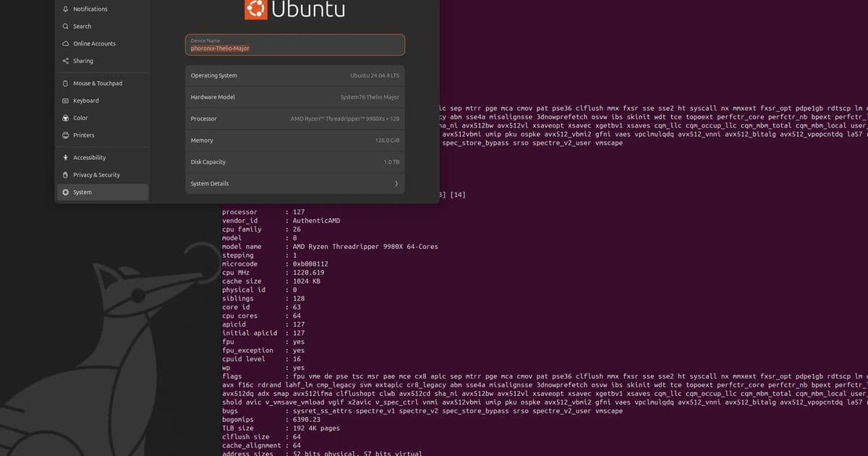Click the 128.0 GiB memory value

coord(387,140)
